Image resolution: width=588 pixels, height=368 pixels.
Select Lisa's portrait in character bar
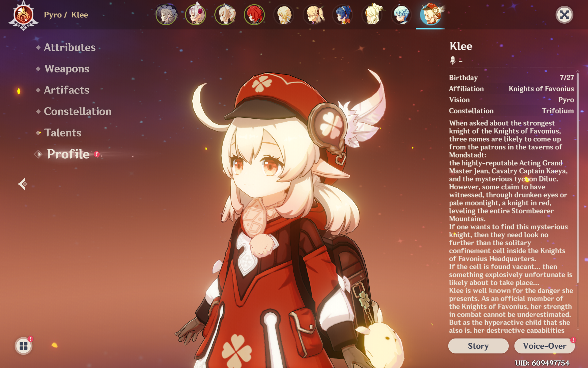tap(166, 14)
